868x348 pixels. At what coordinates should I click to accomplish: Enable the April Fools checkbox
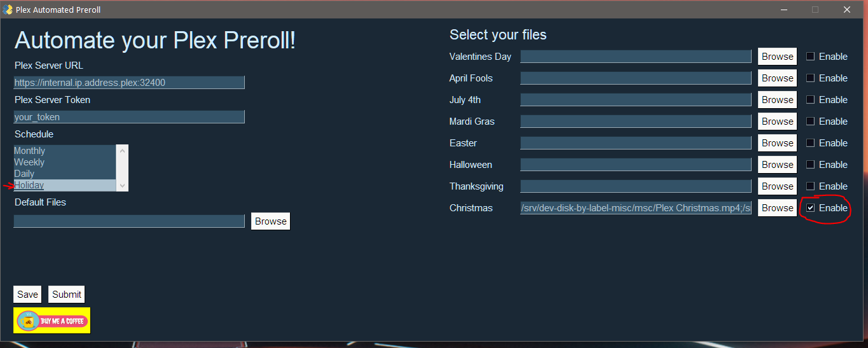pos(810,78)
